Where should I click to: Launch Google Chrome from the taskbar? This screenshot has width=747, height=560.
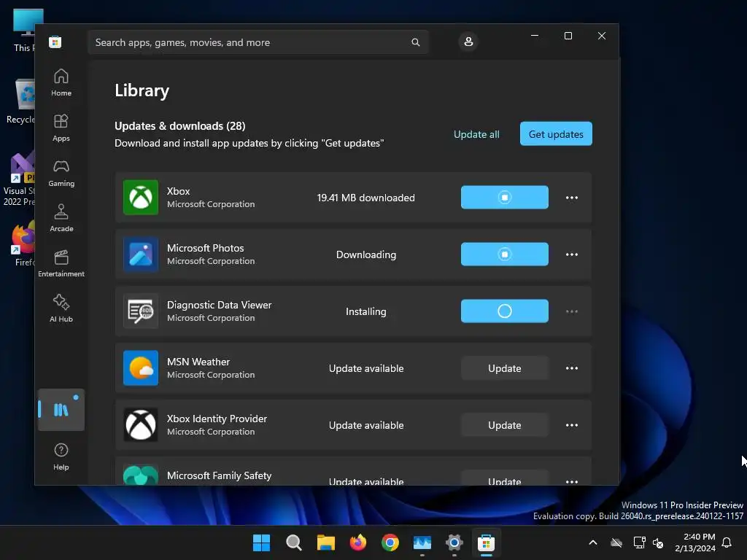[390, 542]
